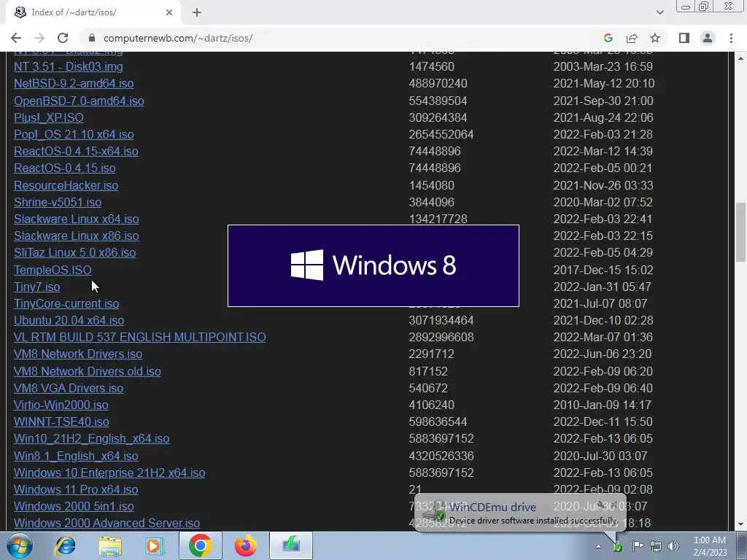Viewport: 747px width, 560px height.
Task: Open Chrome's three-dot menu
Action: [731, 38]
